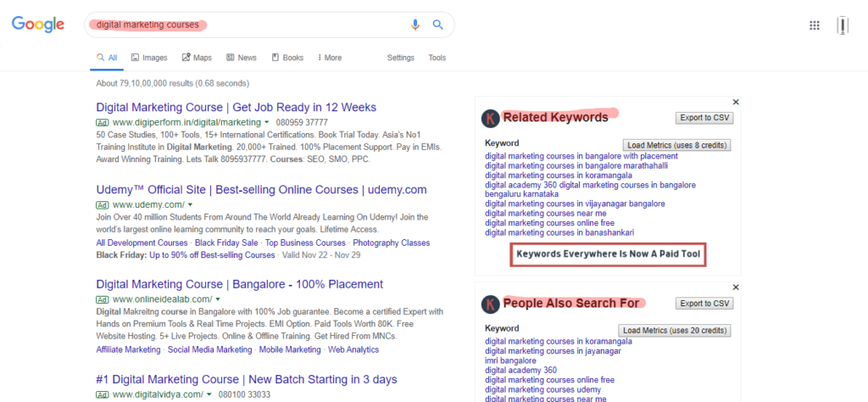The width and height of the screenshot is (868, 402).
Task: Open search Settings
Action: pyautogui.click(x=401, y=58)
